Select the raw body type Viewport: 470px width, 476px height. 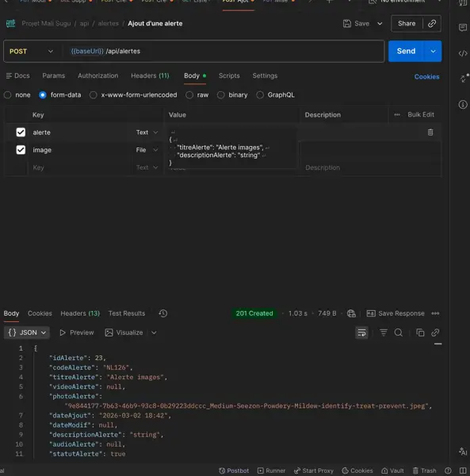[189, 95]
